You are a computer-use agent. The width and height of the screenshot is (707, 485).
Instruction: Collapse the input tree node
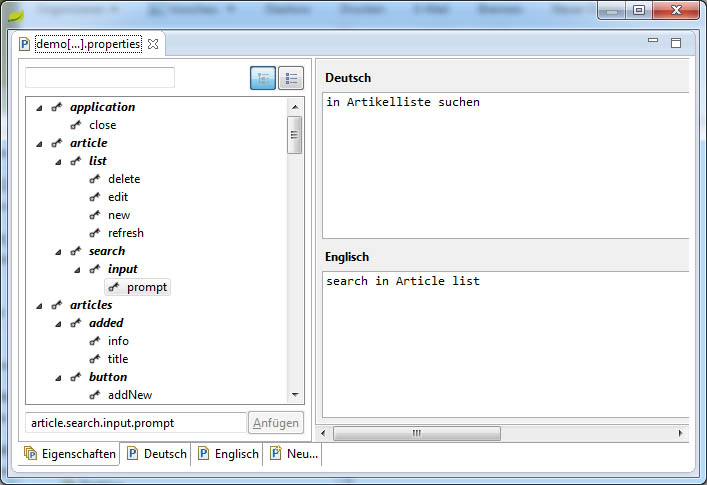pyautogui.click(x=77, y=270)
